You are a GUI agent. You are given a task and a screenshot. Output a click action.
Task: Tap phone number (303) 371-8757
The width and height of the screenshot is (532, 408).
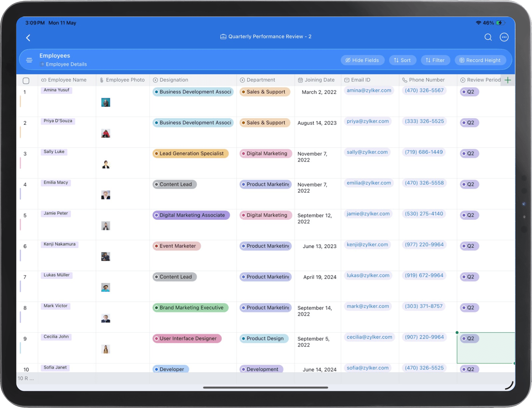click(424, 306)
